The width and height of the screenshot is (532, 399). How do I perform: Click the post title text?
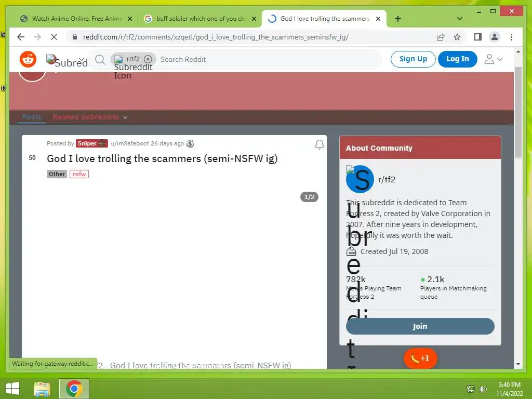(162, 158)
